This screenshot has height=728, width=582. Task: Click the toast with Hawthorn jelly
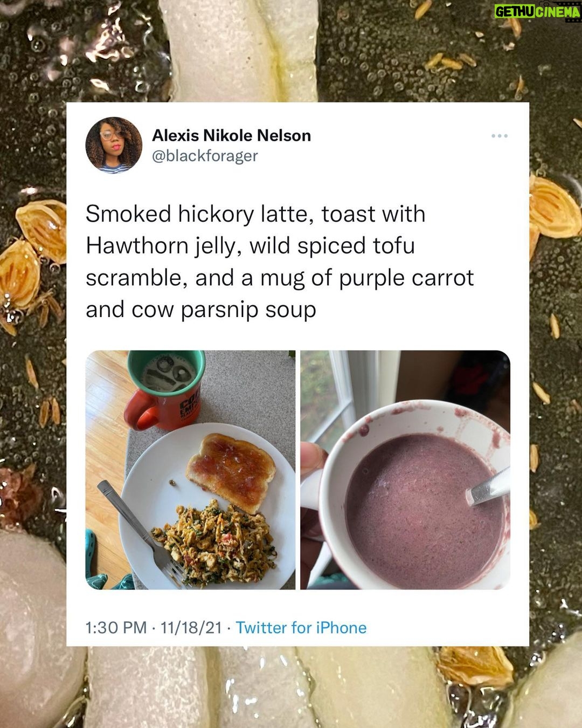(x=231, y=471)
